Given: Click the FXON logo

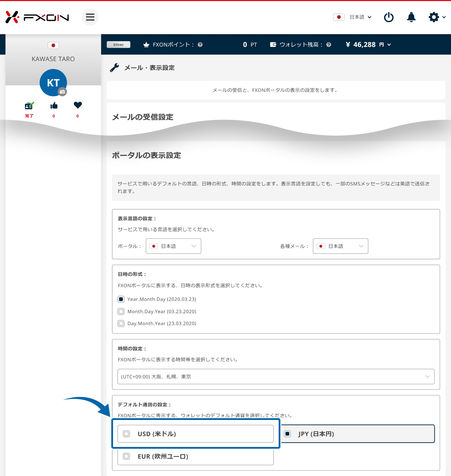Looking at the screenshot, I should click(37, 17).
